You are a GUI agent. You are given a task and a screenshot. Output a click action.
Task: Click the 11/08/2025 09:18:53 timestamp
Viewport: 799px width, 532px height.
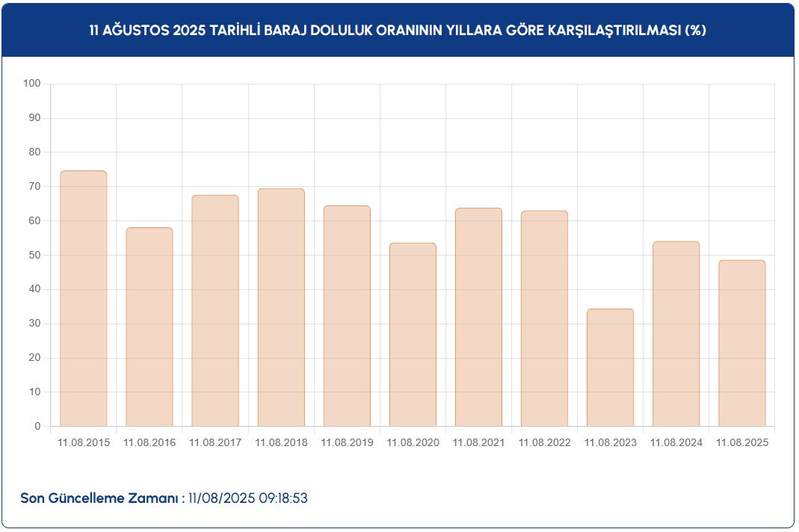[247, 498]
